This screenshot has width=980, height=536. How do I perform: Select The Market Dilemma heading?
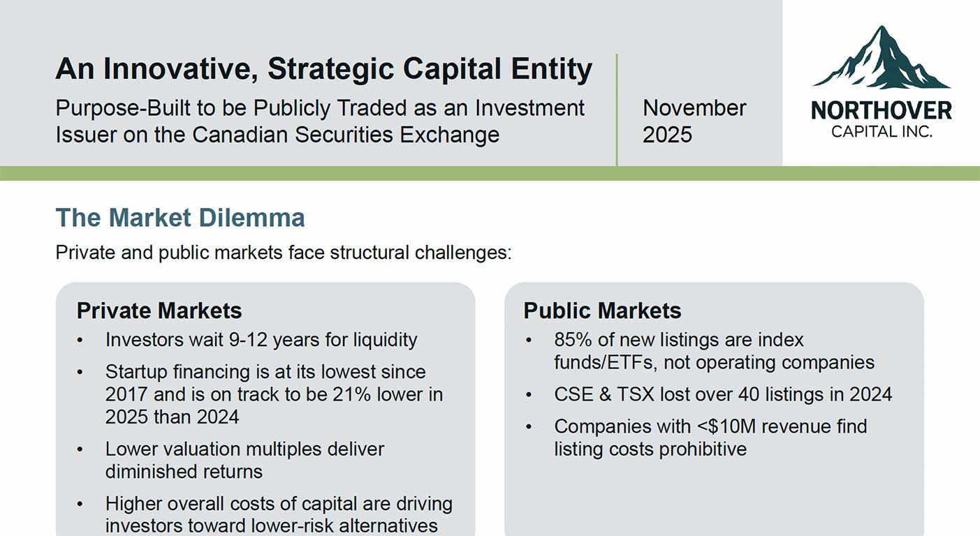(x=180, y=218)
